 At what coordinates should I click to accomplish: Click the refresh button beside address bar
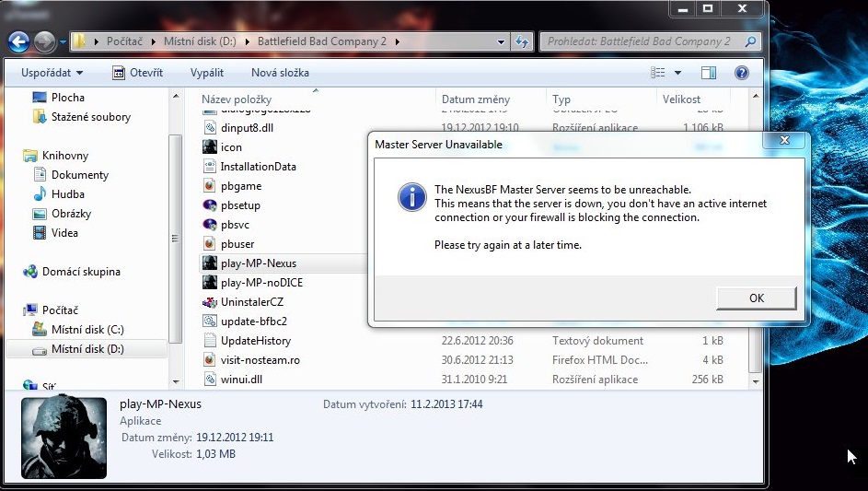(522, 41)
